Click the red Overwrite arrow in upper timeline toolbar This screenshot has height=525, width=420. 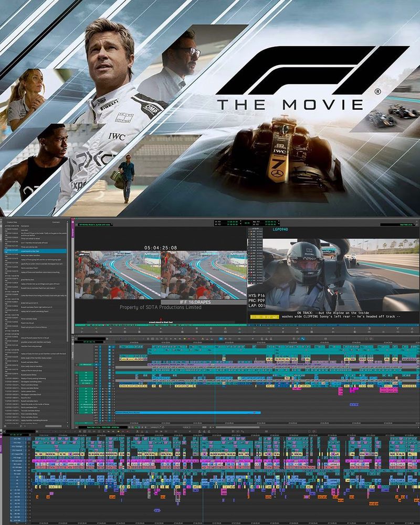189,339
